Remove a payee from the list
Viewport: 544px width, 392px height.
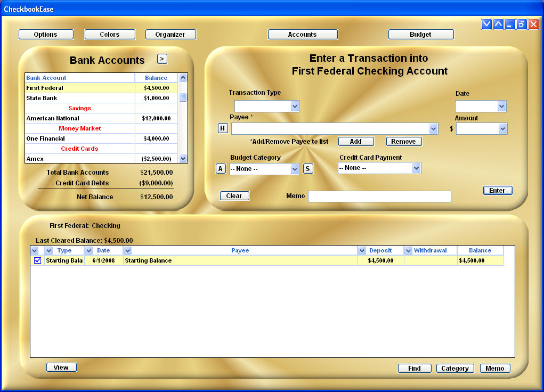pyautogui.click(x=403, y=142)
